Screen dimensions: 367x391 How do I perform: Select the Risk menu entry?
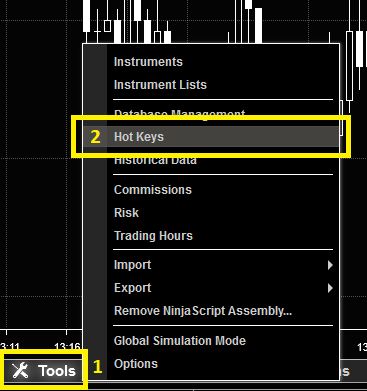211,213
